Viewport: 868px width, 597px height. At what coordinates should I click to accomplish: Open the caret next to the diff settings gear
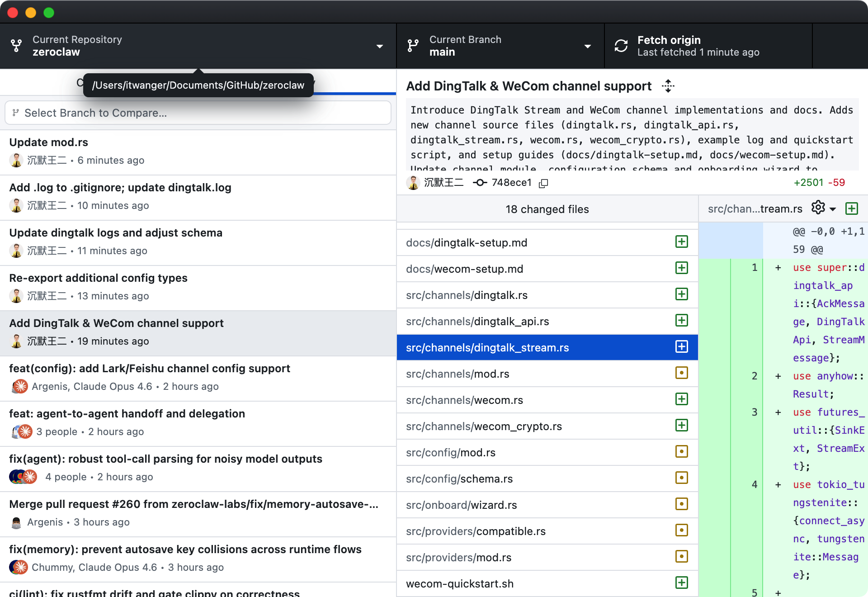tap(833, 209)
